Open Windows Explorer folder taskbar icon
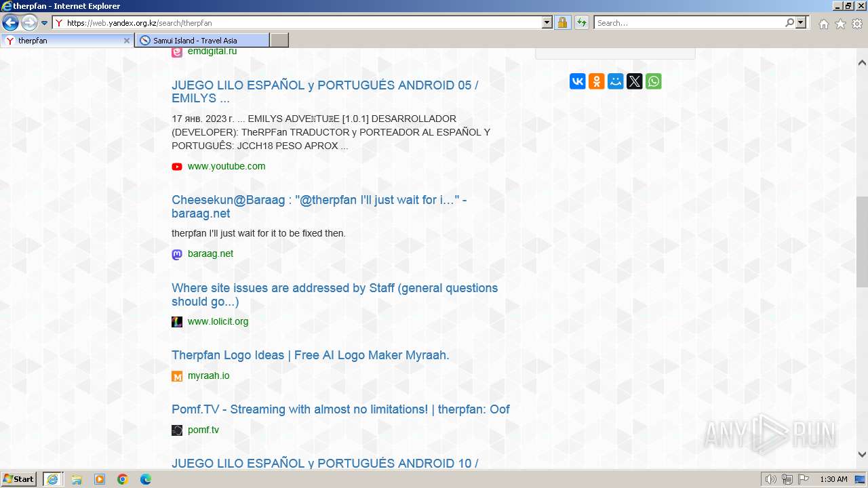This screenshot has height=488, width=868. [x=77, y=479]
